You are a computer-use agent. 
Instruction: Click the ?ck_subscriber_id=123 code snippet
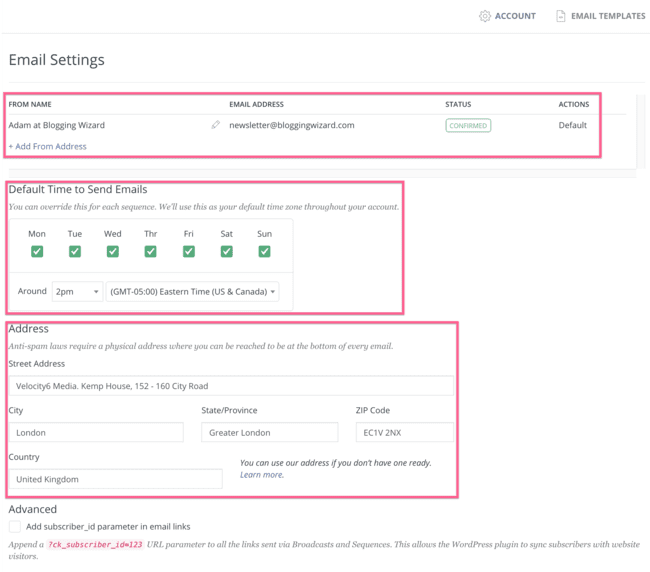click(95, 545)
